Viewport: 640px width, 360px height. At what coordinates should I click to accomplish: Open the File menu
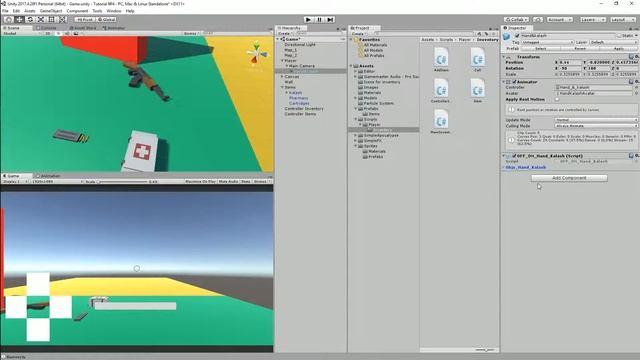click(x=5, y=11)
